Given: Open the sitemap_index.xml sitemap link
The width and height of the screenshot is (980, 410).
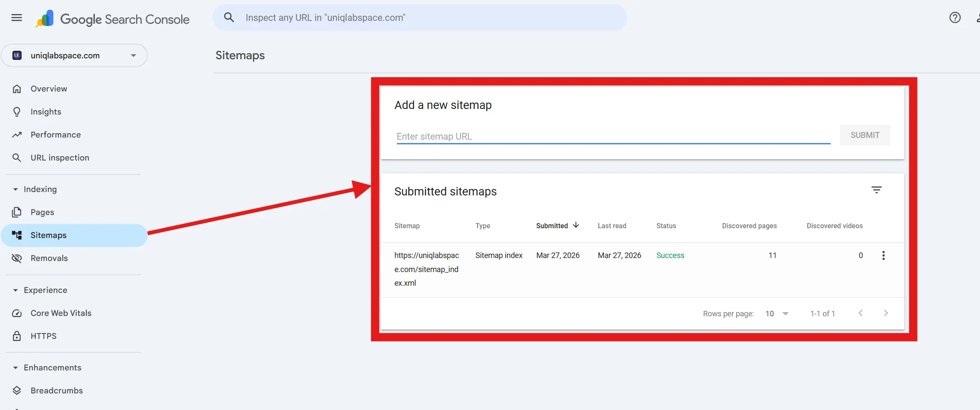Looking at the screenshot, I should (426, 269).
